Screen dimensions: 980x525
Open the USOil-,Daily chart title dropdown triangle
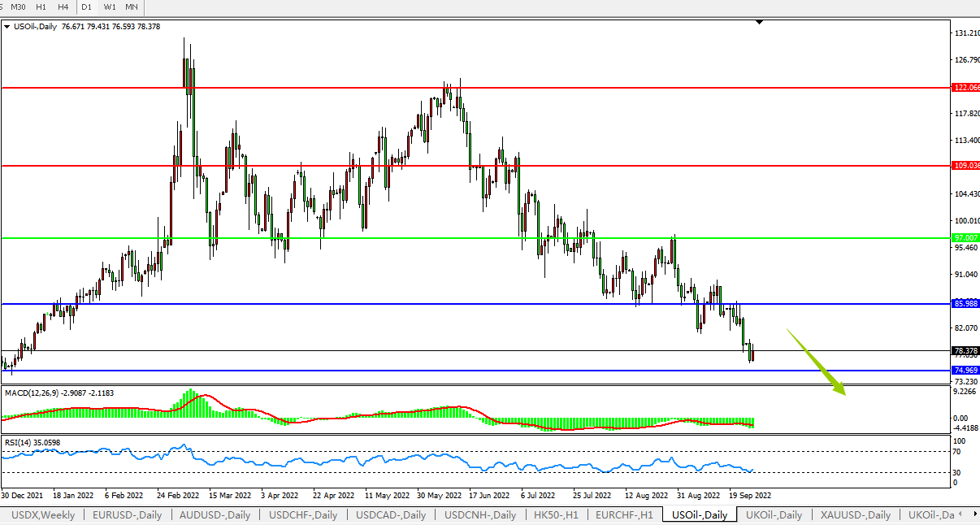pyautogui.click(x=7, y=27)
